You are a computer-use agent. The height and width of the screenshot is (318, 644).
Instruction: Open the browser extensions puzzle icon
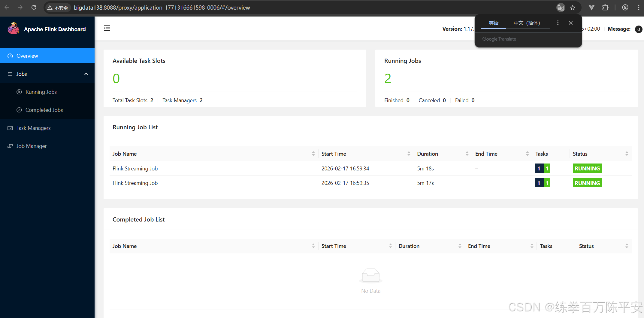tap(605, 8)
